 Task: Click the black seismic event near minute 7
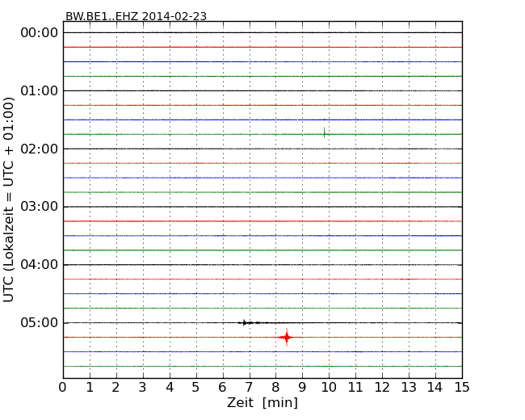coord(250,323)
